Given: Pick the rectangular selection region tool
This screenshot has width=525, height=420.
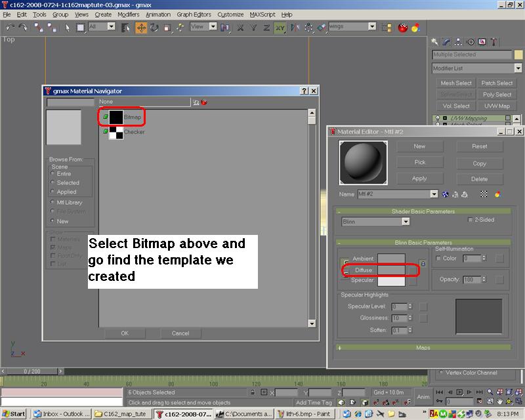Looking at the screenshot, I should tap(80, 28).
